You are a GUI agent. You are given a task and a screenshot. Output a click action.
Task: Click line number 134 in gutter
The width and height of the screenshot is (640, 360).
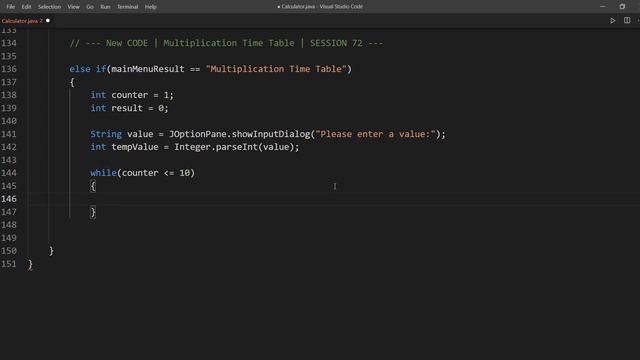pyautogui.click(x=9, y=43)
